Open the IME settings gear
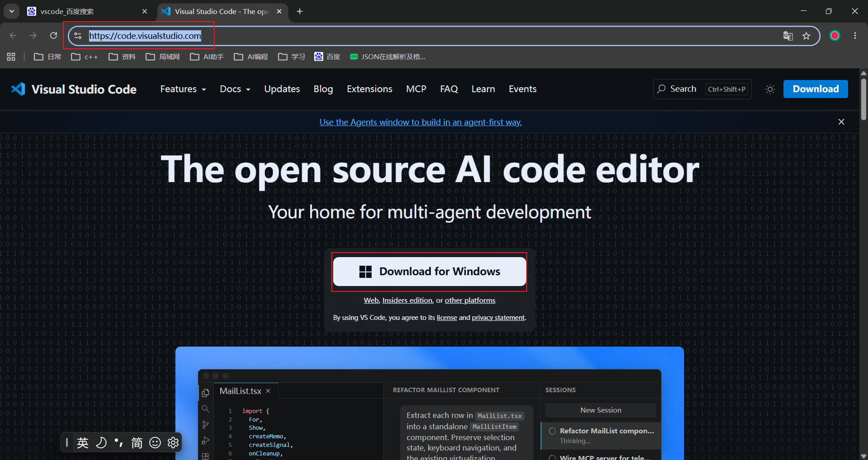 pos(173,442)
